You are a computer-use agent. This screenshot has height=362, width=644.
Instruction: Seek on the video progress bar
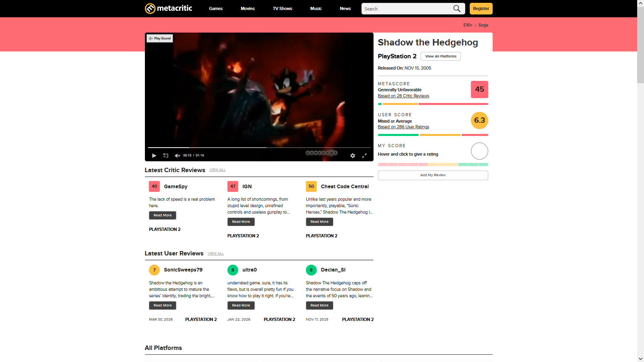click(x=259, y=148)
